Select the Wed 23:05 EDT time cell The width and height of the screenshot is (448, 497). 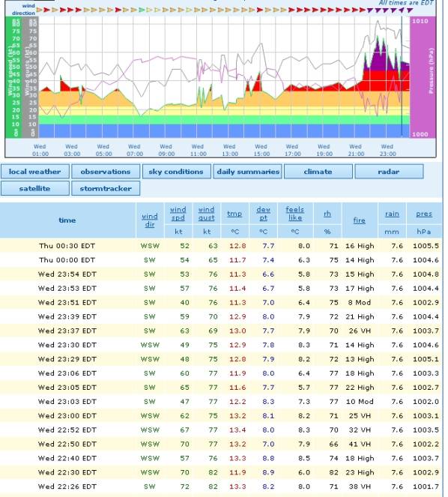point(67,388)
